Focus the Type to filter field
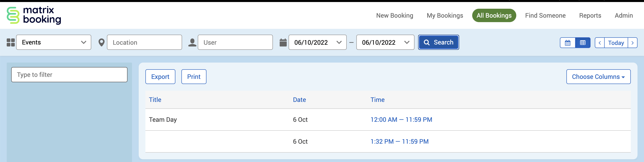 [69, 75]
